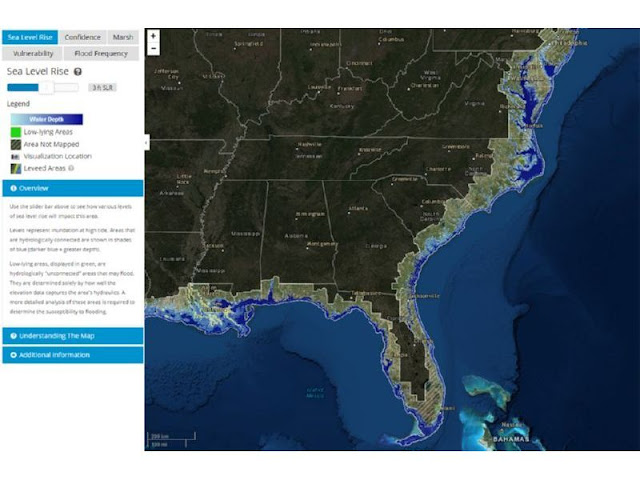Collapse the side panel with arrow handle

[x=147, y=143]
